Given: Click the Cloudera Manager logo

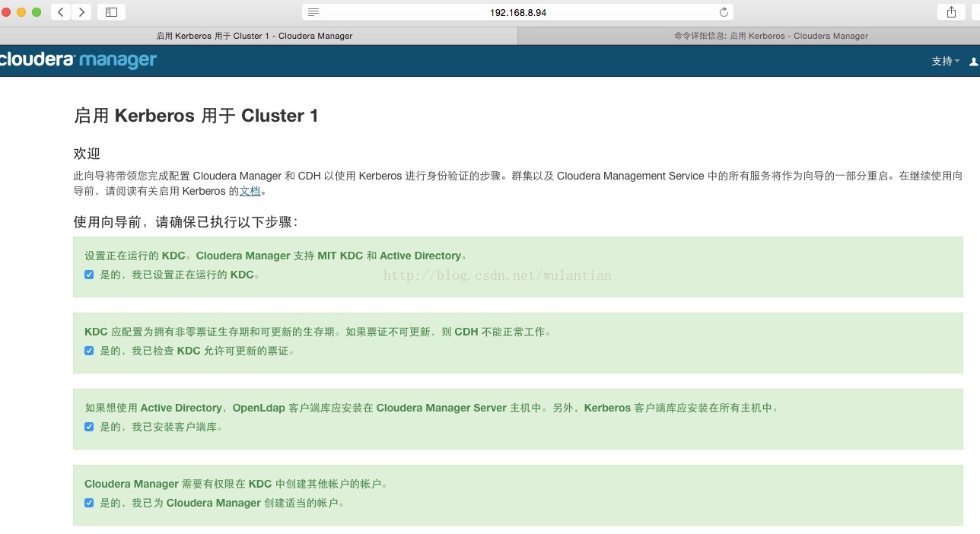Looking at the screenshot, I should click(x=78, y=60).
